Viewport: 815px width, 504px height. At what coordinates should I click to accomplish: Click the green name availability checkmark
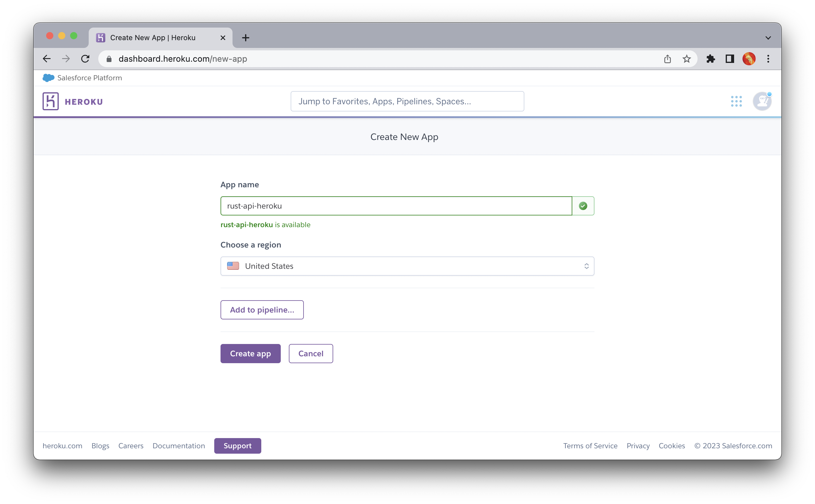click(583, 206)
